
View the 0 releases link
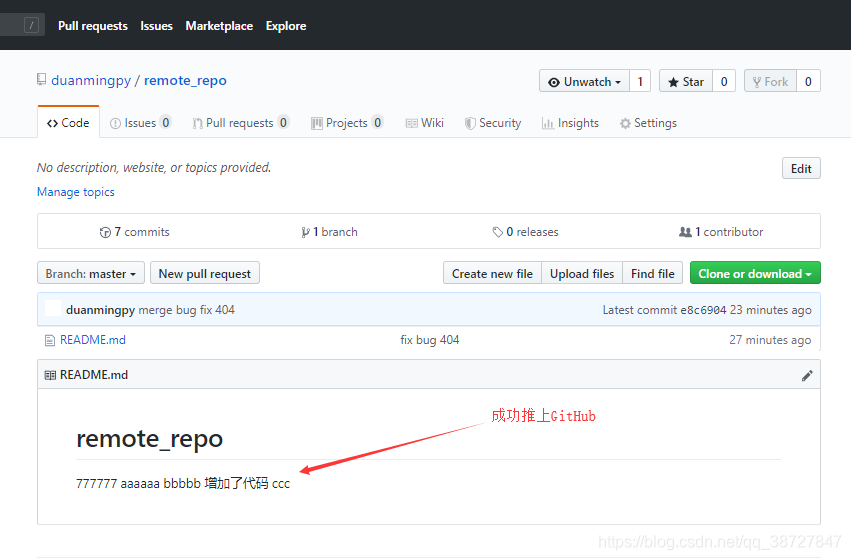tap(525, 232)
